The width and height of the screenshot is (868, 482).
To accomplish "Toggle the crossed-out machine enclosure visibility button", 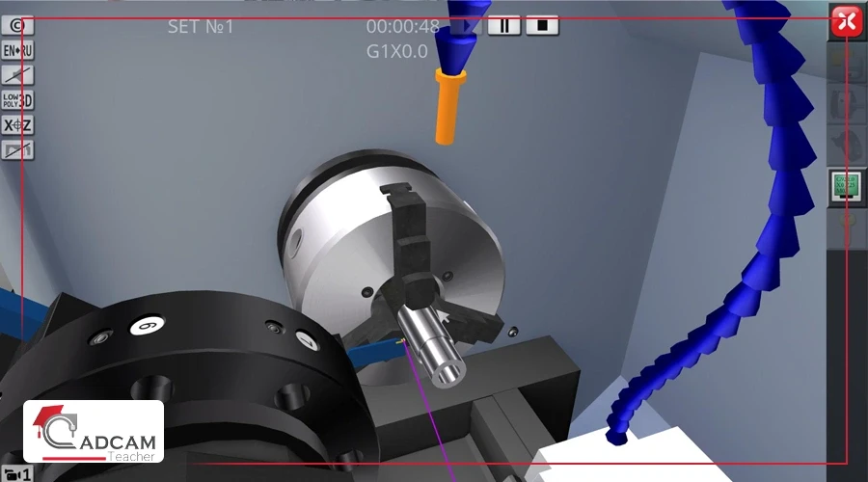I will (17, 150).
